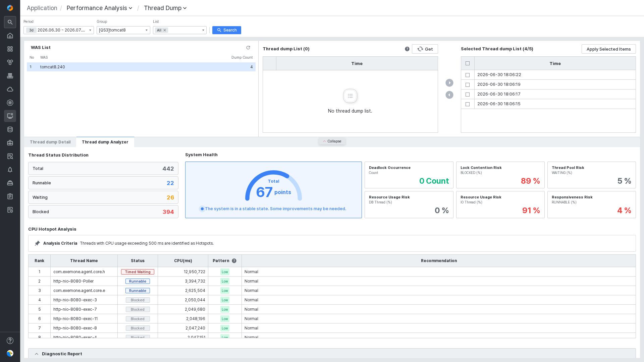Click the Get button
This screenshot has height=362, width=644.
(425, 49)
